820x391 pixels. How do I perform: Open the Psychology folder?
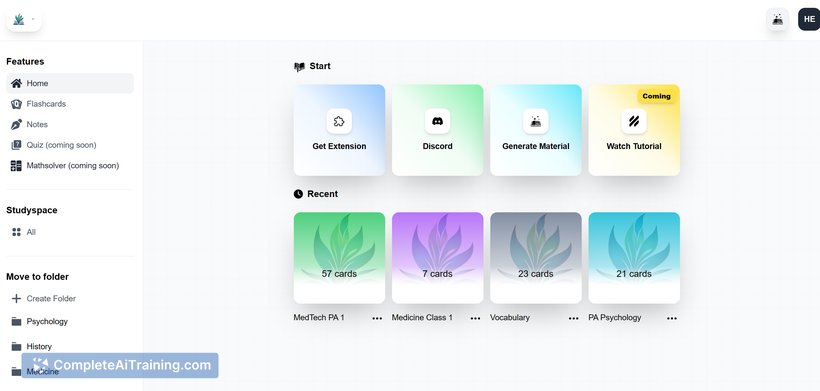click(70, 321)
